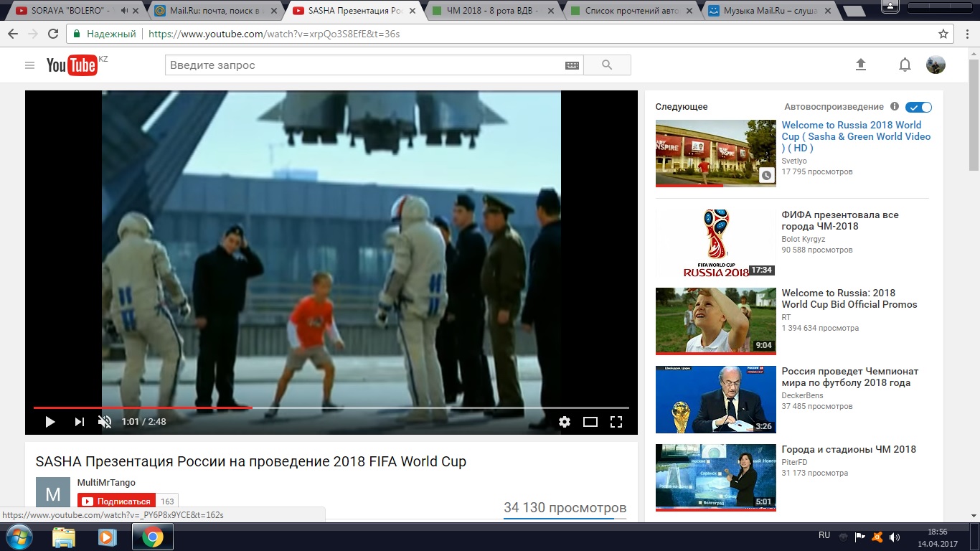Open the system volume tray icon
This screenshot has width=980, height=551.
[895, 537]
